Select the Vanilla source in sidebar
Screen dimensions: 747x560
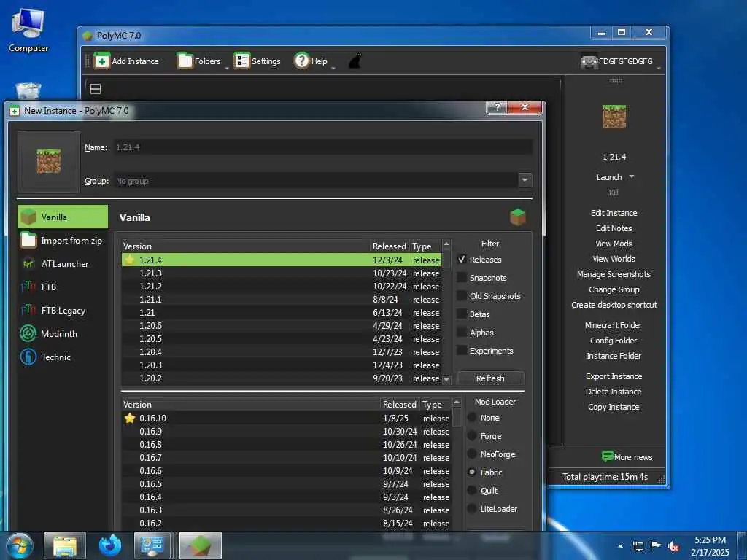[x=63, y=217]
